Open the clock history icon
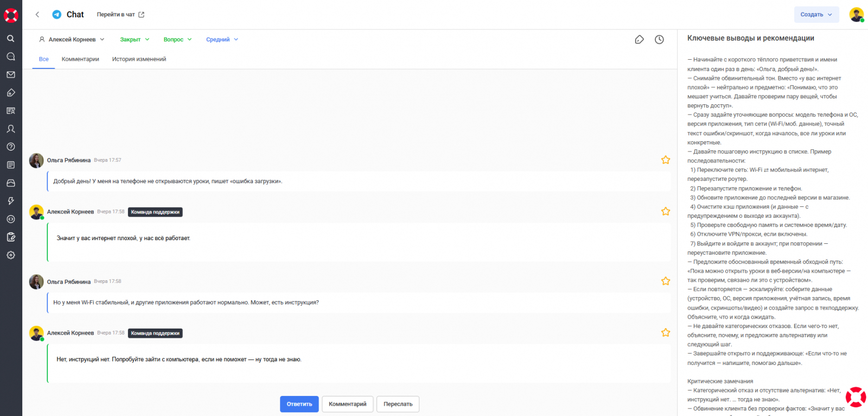 coord(659,40)
